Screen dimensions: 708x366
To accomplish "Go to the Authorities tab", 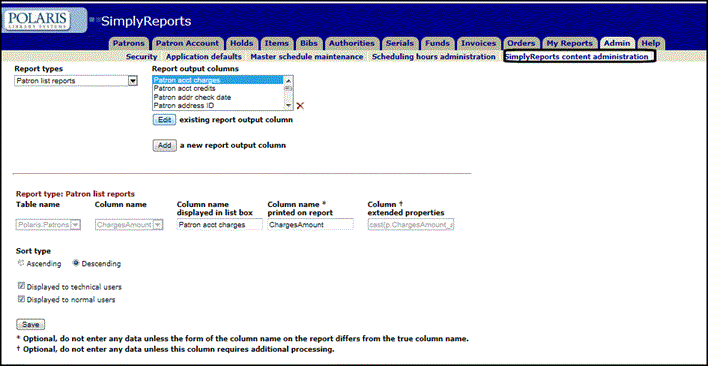I will tap(352, 43).
